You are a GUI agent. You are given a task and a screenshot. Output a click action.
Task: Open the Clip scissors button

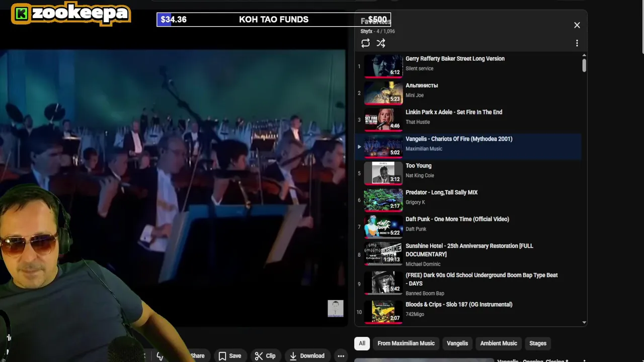pos(265,356)
